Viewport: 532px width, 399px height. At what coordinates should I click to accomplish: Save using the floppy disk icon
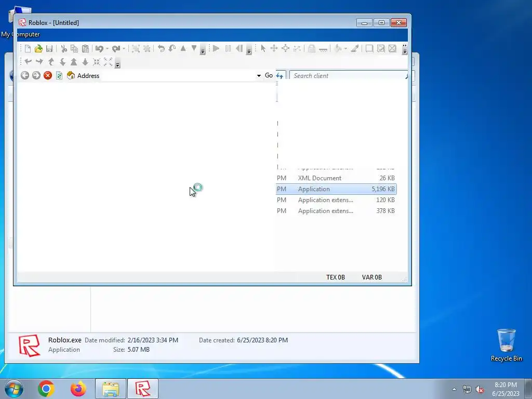coord(49,48)
